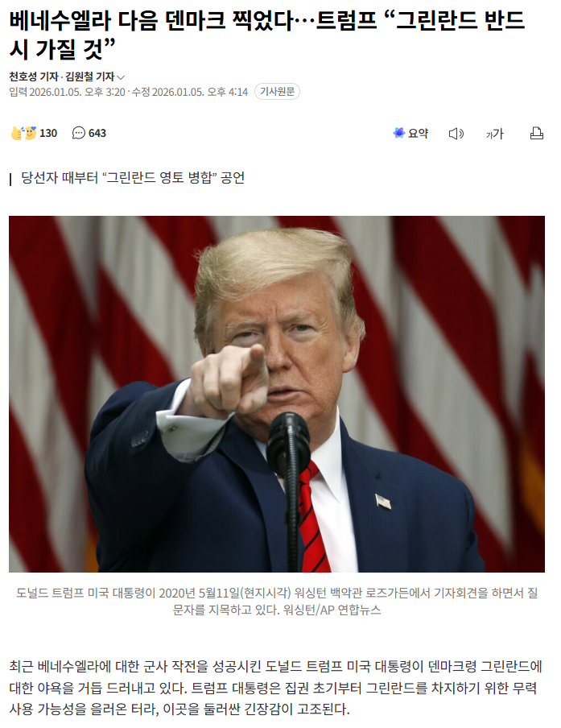Click the Trump press conference photo
The height and width of the screenshot is (728, 561).
[277, 394]
